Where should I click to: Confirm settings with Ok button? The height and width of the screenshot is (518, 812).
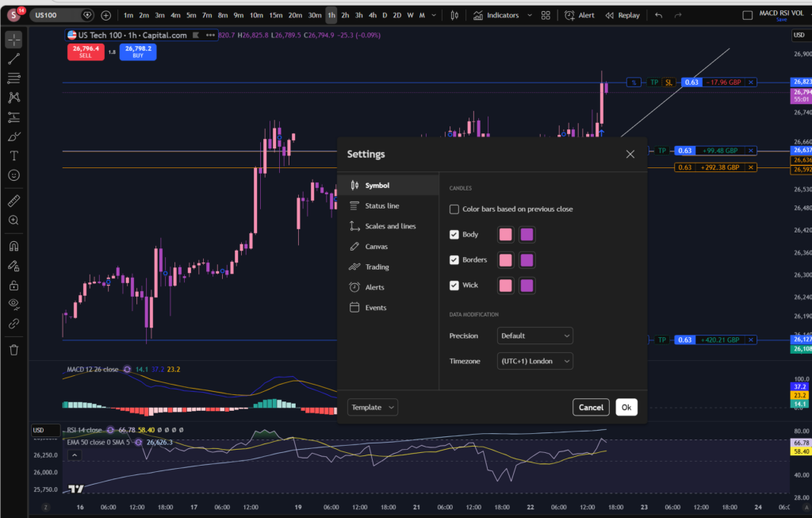coord(626,407)
